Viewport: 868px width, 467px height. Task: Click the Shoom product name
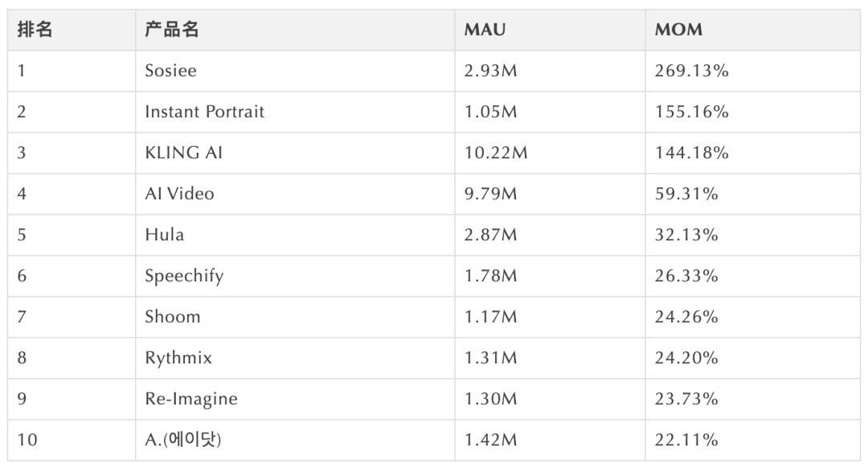pyautogui.click(x=172, y=317)
